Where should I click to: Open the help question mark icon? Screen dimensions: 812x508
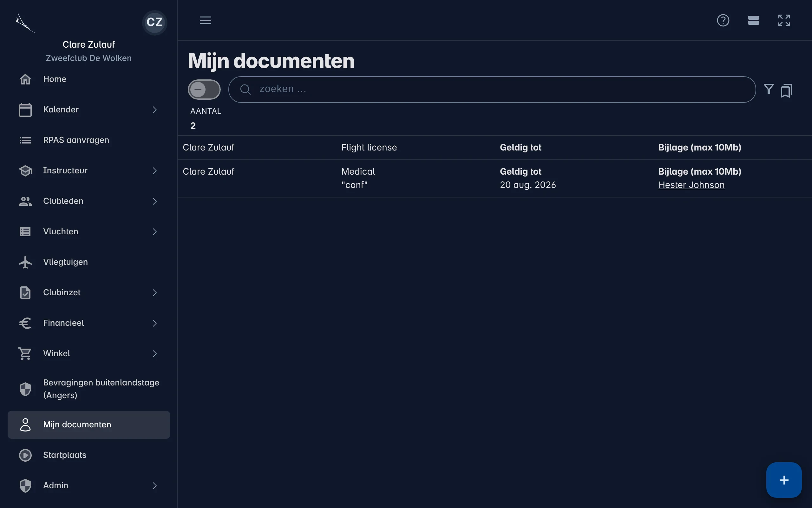click(x=723, y=20)
